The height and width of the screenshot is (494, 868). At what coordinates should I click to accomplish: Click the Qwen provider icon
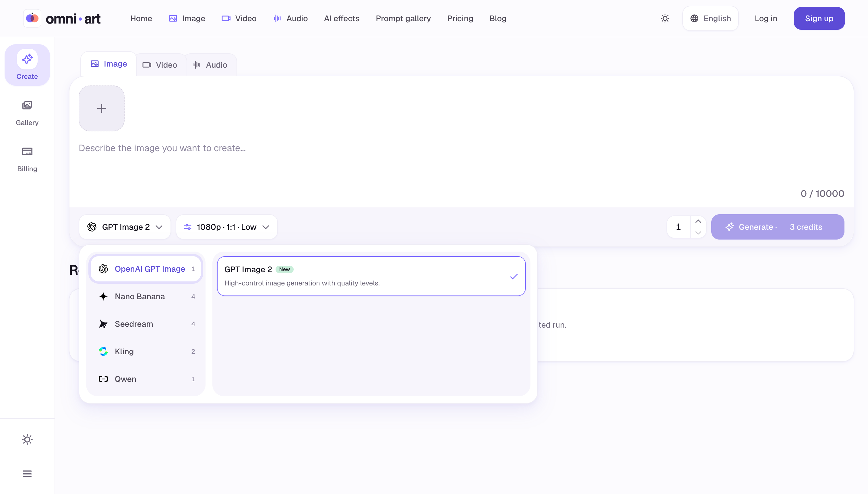pyautogui.click(x=103, y=379)
